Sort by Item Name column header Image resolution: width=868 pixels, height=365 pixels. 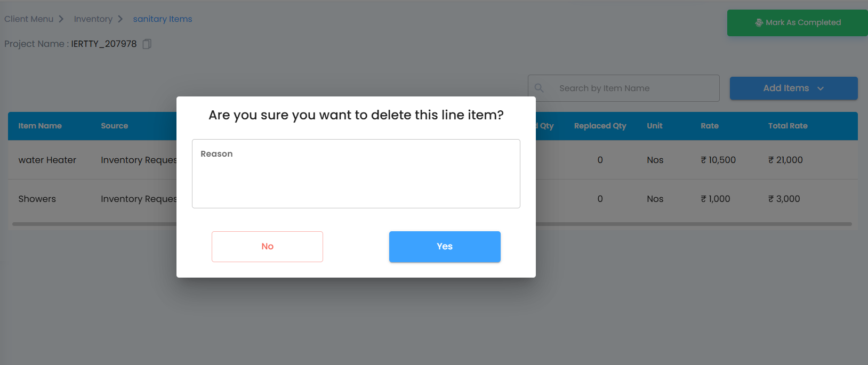[40, 126]
